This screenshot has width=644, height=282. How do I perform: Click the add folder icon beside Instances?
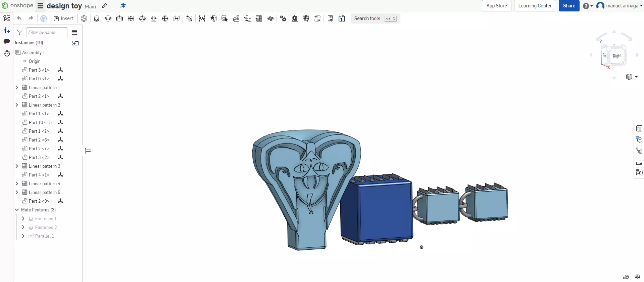(x=76, y=43)
